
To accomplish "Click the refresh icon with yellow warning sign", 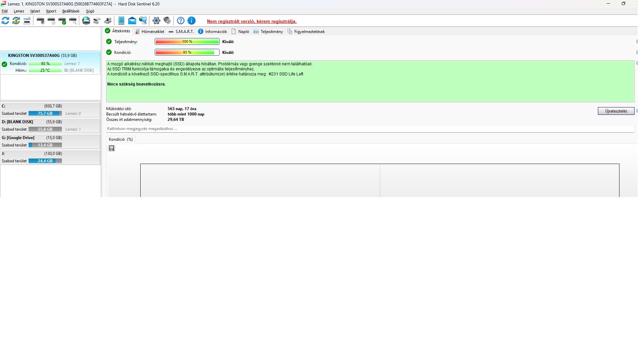I will tap(16, 21).
